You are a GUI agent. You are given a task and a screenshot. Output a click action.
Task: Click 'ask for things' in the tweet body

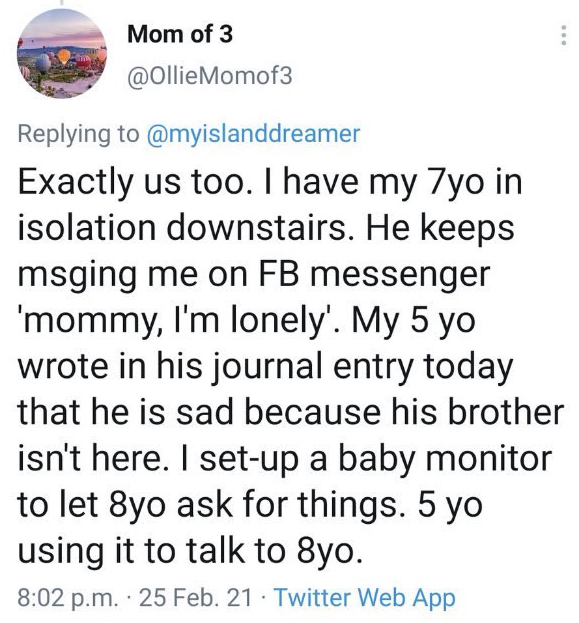290,505
